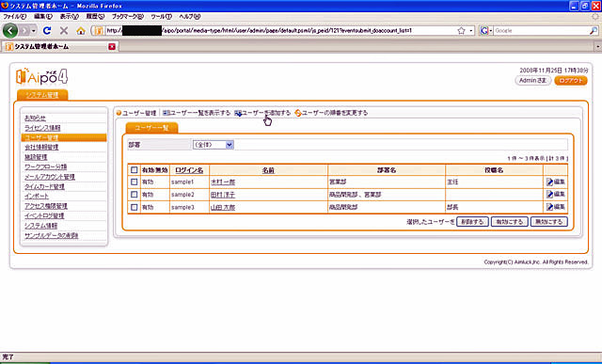602x364 pixels.
Task: Click the ユーザーの順番を変更する reorder icon
Action: pyautogui.click(x=298, y=113)
